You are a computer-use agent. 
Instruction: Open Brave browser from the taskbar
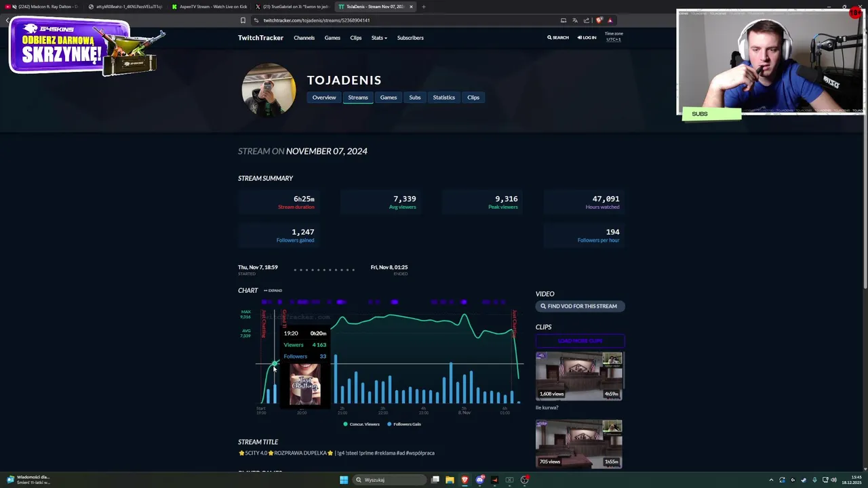[x=465, y=480]
